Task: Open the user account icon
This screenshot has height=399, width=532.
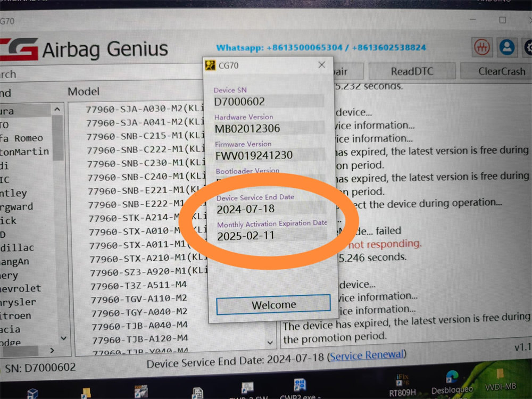Action: (x=507, y=47)
